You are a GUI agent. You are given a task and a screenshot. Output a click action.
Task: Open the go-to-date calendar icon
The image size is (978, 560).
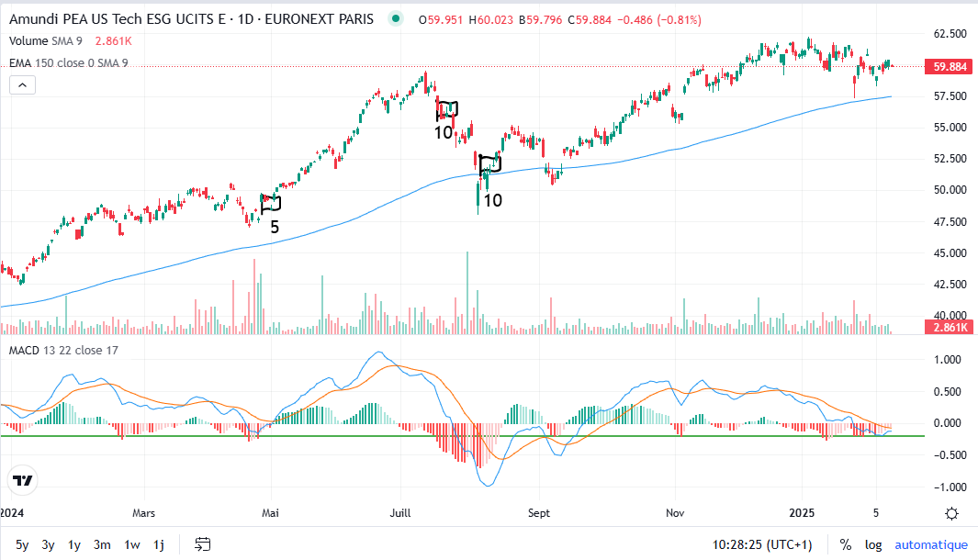[203, 544]
